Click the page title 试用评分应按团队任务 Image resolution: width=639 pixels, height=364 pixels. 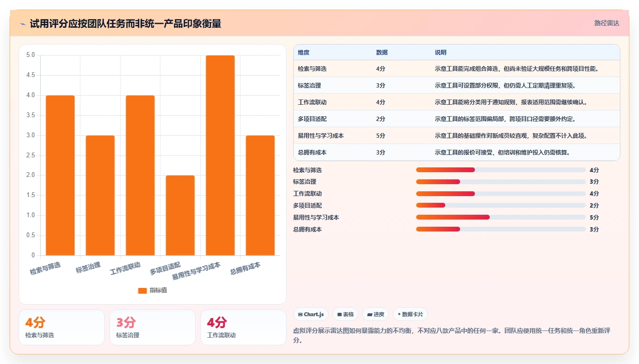point(125,24)
